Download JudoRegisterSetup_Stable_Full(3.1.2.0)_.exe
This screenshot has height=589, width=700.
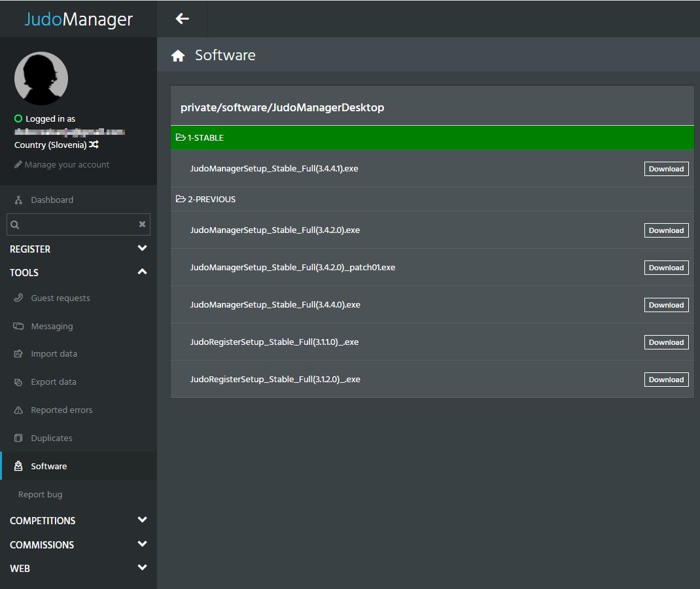point(666,380)
